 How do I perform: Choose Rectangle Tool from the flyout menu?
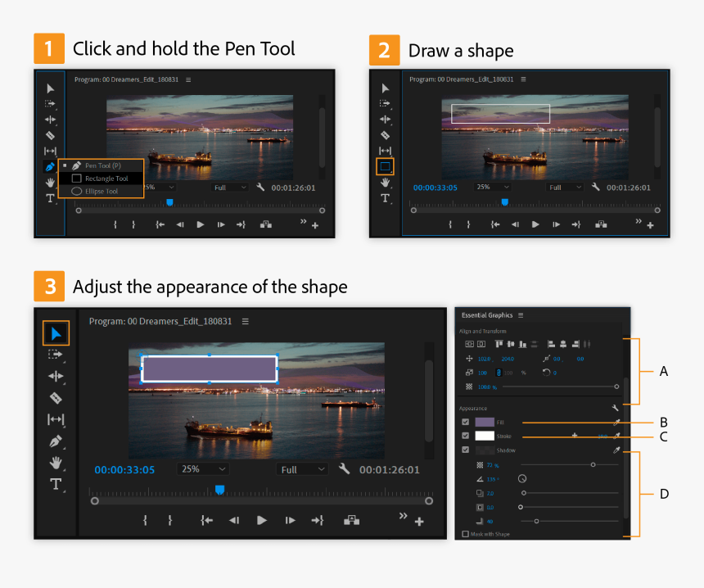[x=101, y=179]
